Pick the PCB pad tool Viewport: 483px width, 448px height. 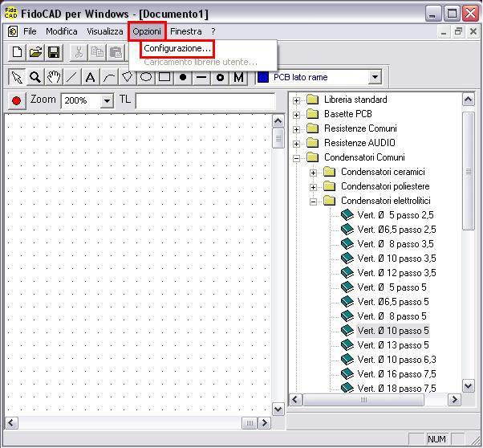220,77
